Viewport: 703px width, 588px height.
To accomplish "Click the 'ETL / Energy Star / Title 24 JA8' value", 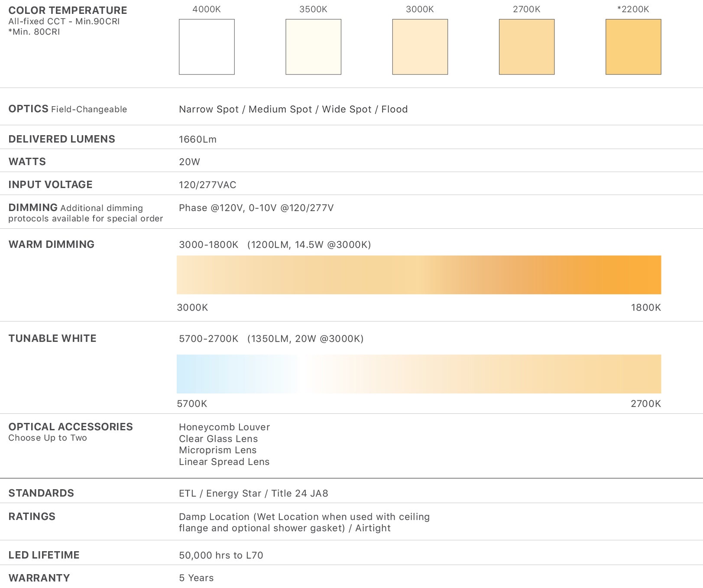I will coord(253,494).
